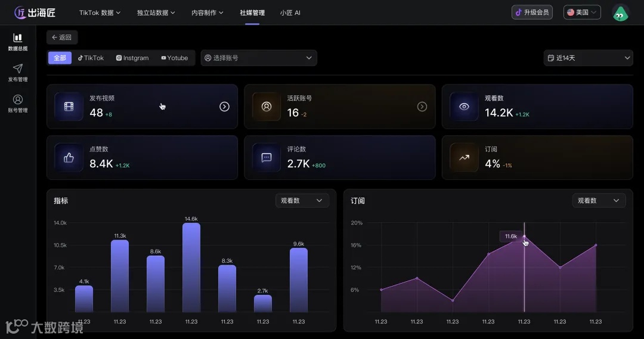Click the 9.6k bar

click(299, 280)
